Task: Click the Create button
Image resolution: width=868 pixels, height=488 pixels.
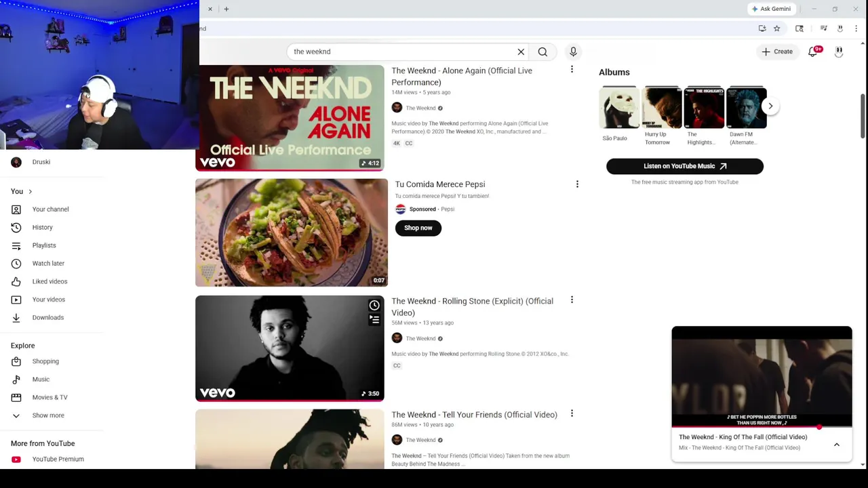Action: point(777,52)
